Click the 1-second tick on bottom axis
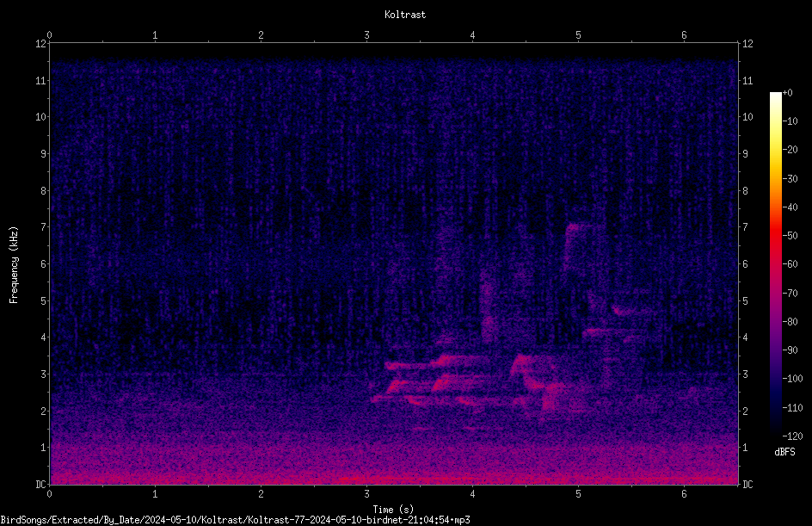The image size is (812, 526). click(155, 494)
